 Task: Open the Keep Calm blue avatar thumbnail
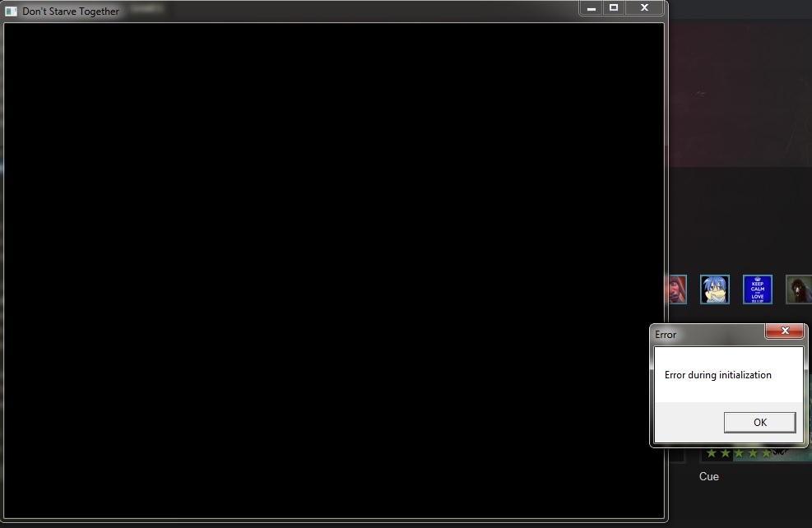coord(758,289)
